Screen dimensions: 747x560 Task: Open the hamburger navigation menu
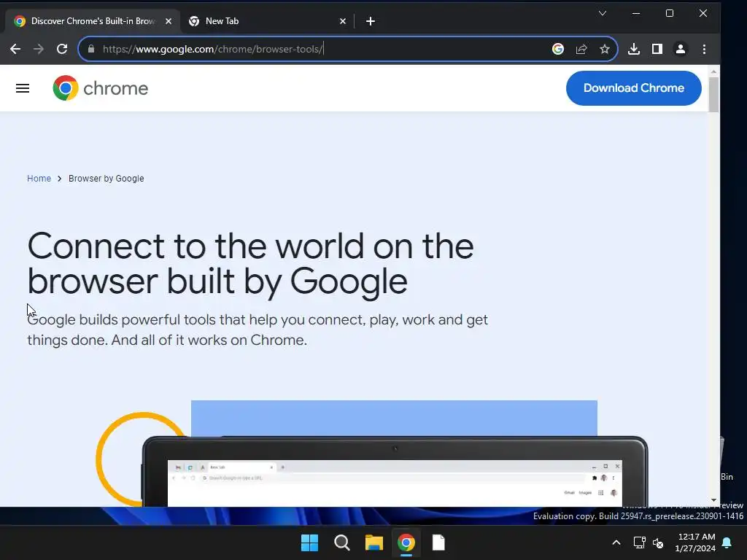tap(23, 88)
